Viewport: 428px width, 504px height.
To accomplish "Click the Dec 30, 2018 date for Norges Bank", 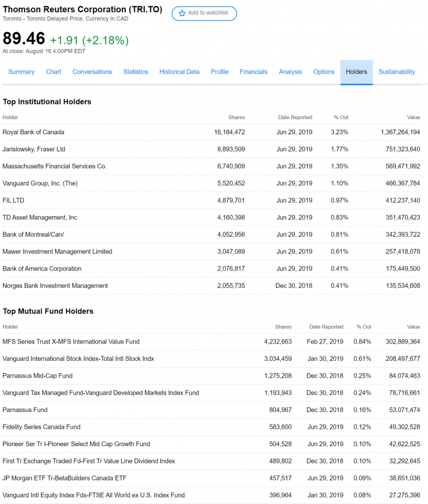I will click(294, 286).
